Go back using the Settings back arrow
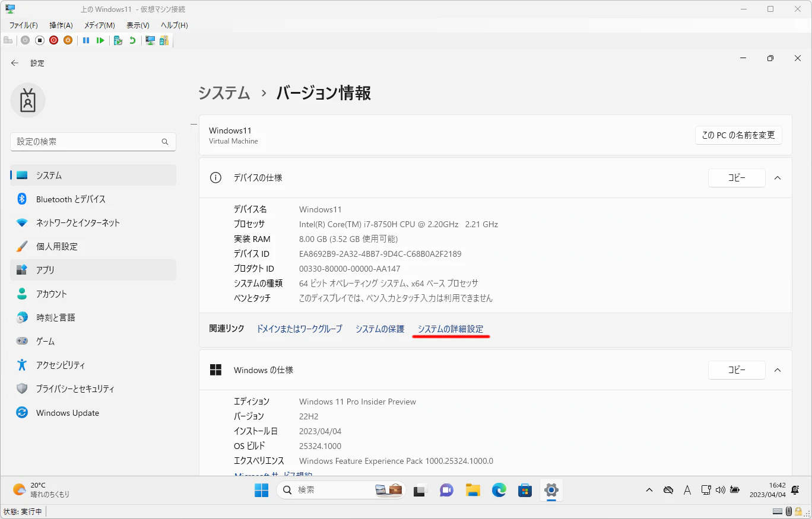 15,63
